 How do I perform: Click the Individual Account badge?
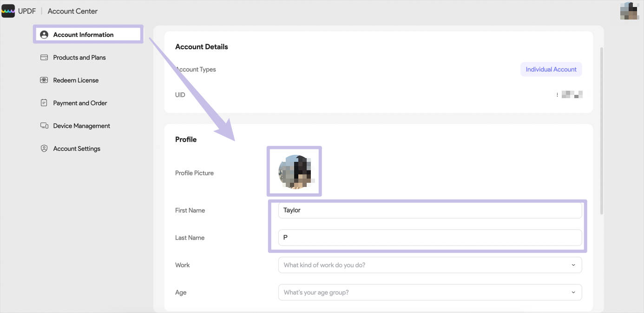coord(551,69)
